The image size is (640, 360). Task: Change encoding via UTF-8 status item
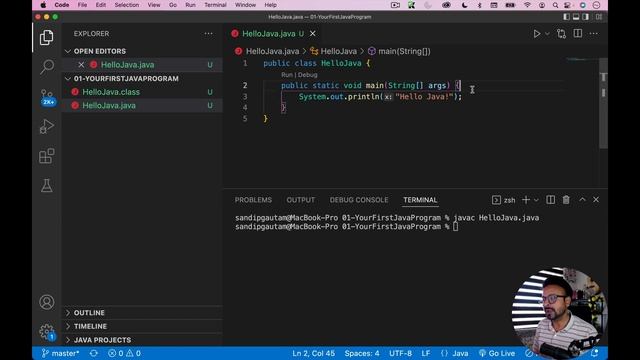(x=400, y=353)
